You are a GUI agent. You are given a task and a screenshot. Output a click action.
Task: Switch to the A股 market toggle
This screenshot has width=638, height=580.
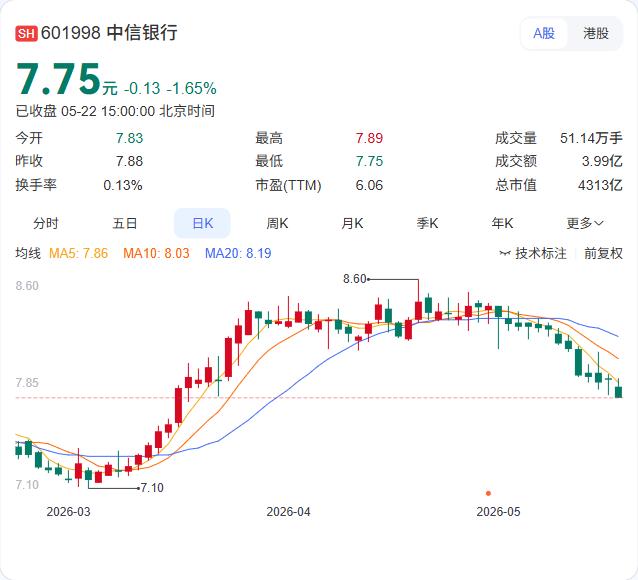(544, 33)
